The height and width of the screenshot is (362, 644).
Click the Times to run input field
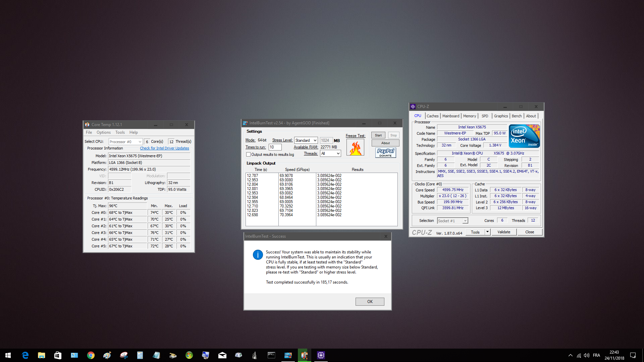click(x=275, y=147)
